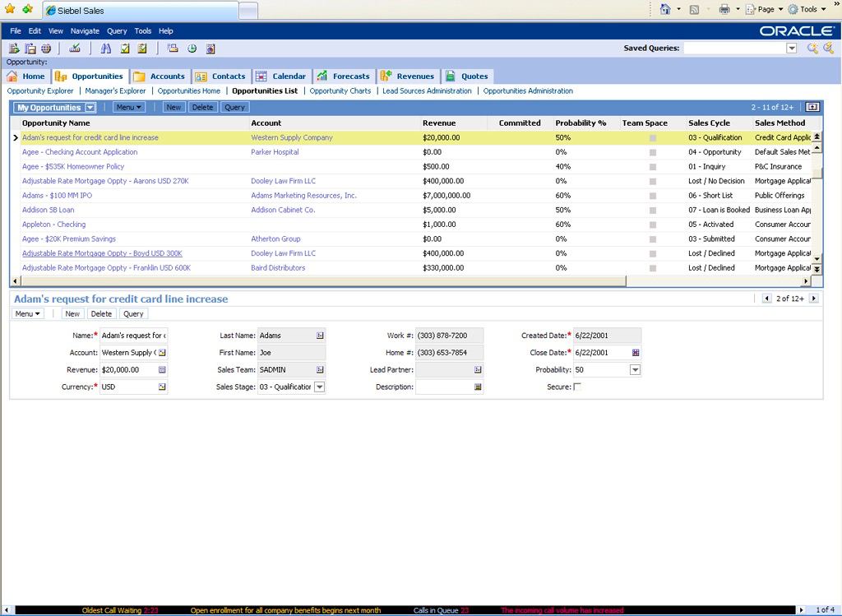Screen dimensions: 842x616
Task: Click the Account field select icon in the form
Action: coord(162,353)
